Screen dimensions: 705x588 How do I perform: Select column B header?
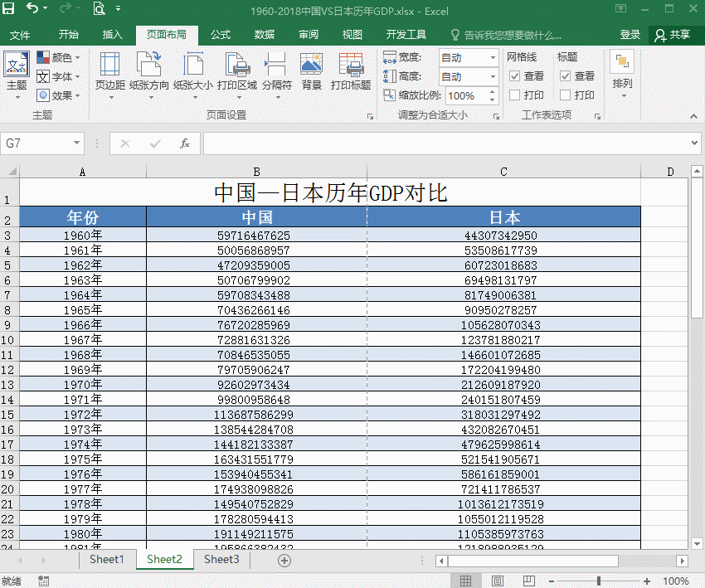pyautogui.click(x=256, y=172)
